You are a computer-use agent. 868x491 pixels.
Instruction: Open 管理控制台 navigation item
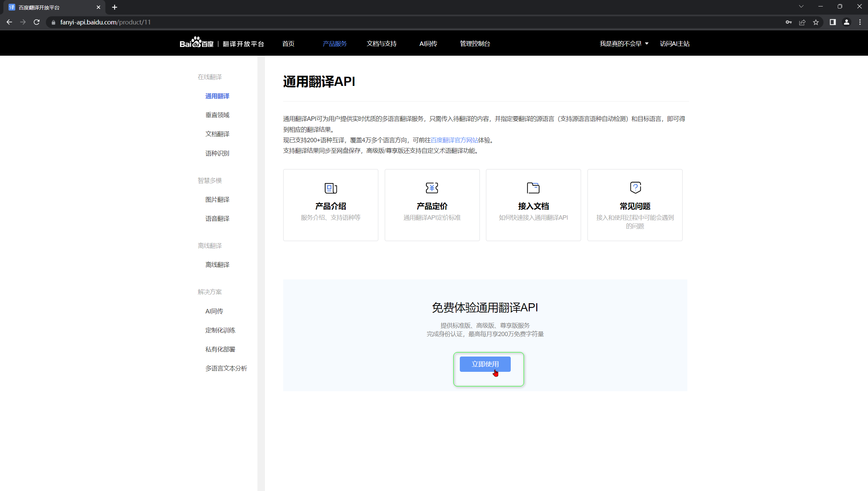475,43
